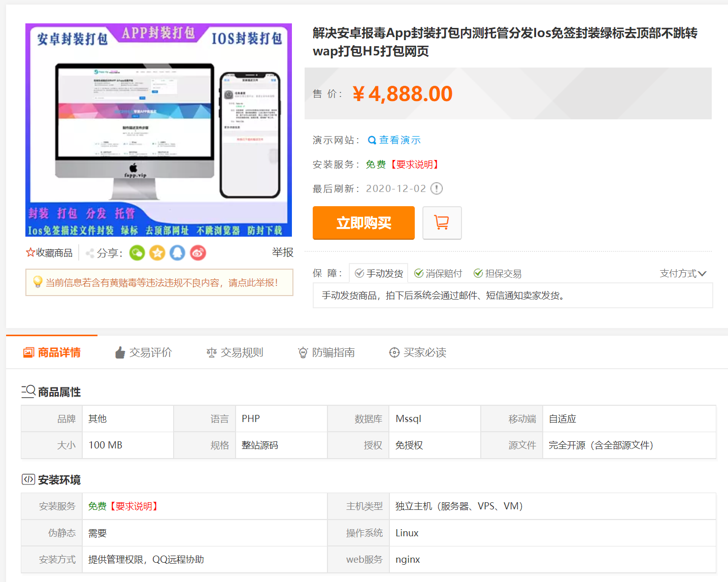This screenshot has width=728, height=582.
Task: Click the exclamation icon beside 最后刷新 date
Action: point(436,188)
